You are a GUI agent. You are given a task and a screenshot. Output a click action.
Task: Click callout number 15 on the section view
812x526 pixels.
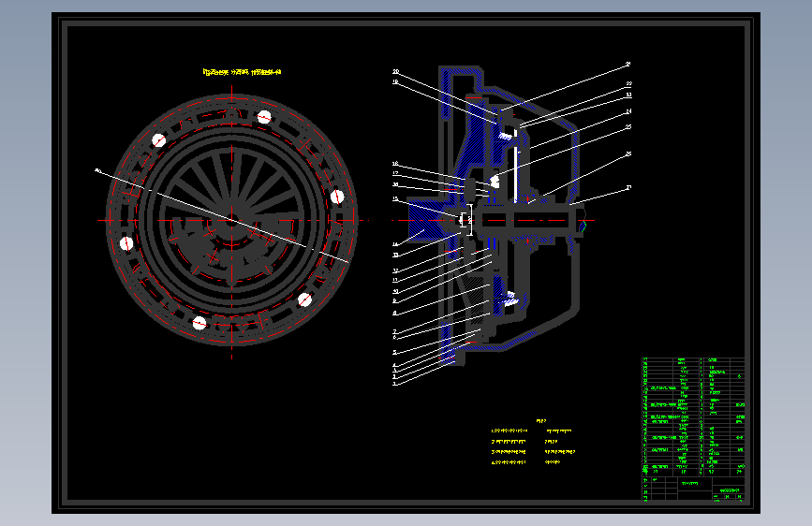point(395,198)
